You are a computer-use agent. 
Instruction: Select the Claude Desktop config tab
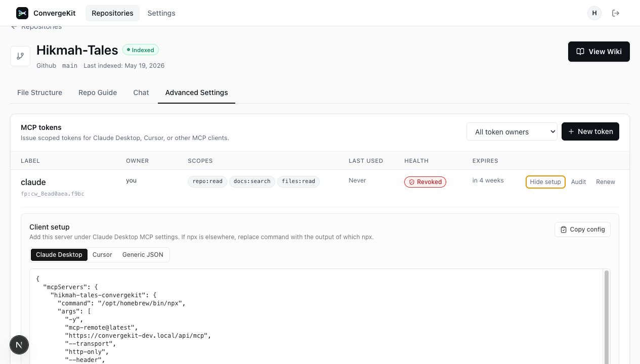pos(59,255)
